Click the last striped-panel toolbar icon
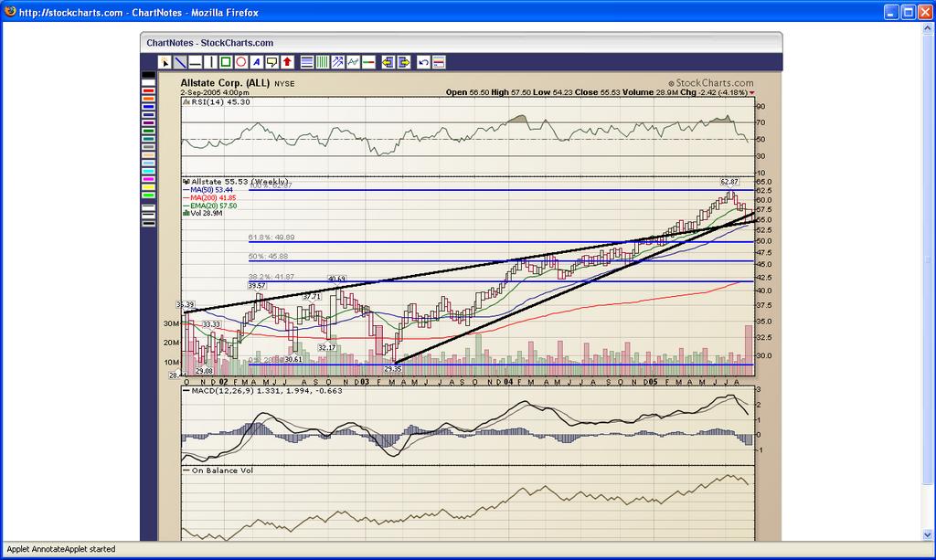This screenshot has width=936, height=560. [x=439, y=62]
